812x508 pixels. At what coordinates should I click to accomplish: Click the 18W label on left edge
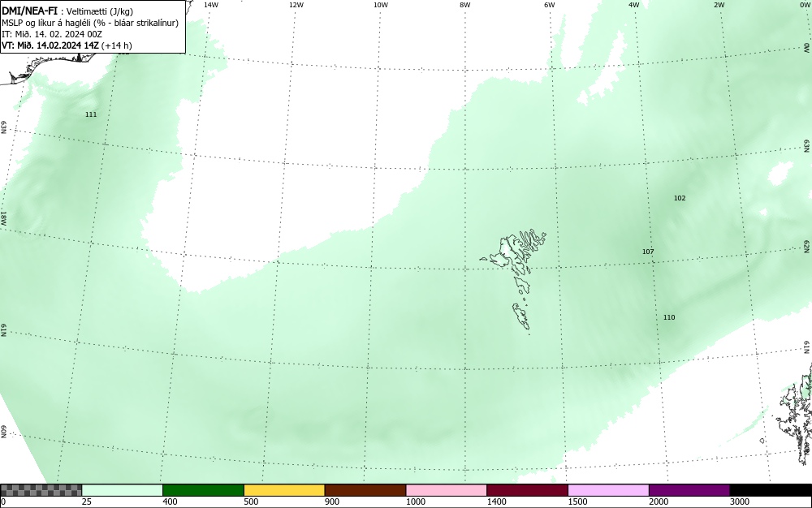3,217
